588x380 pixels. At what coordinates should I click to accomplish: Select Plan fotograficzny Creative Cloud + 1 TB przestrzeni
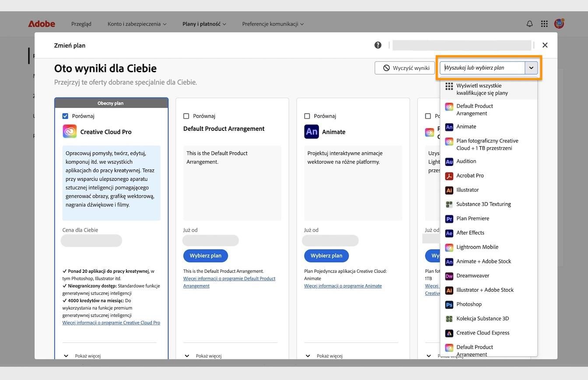(x=489, y=144)
